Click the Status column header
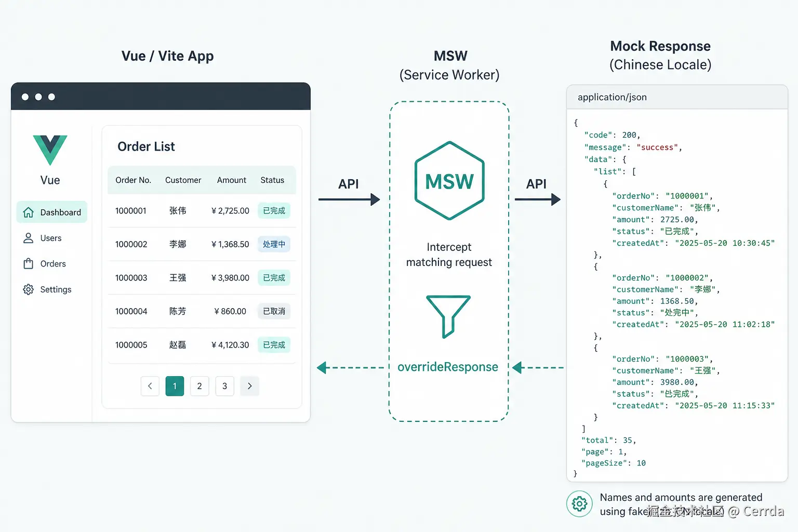This screenshot has height=532, width=798. 272,180
